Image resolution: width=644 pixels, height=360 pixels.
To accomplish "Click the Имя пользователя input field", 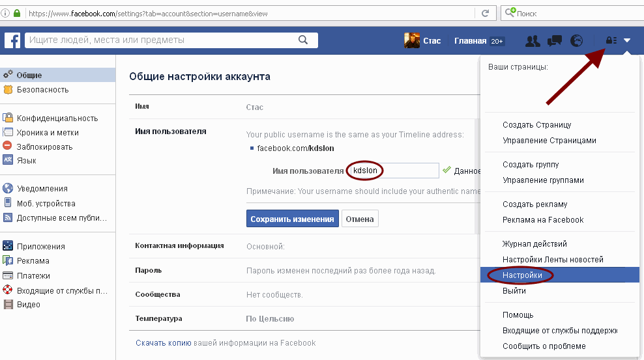I will pos(394,170).
